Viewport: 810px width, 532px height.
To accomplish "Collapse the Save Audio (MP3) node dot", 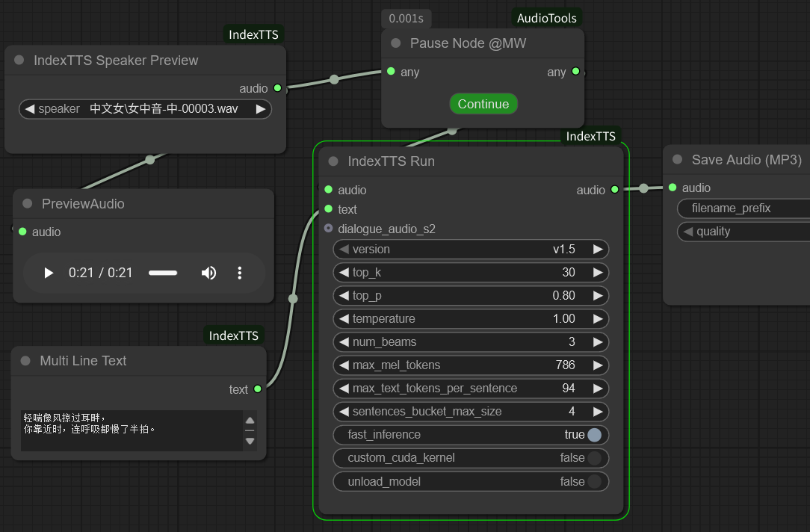I will click(677, 160).
